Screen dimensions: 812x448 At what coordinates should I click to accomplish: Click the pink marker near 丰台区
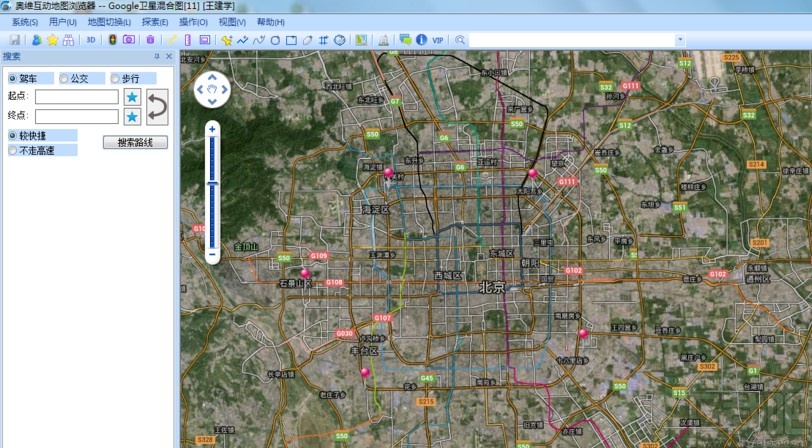point(365,372)
